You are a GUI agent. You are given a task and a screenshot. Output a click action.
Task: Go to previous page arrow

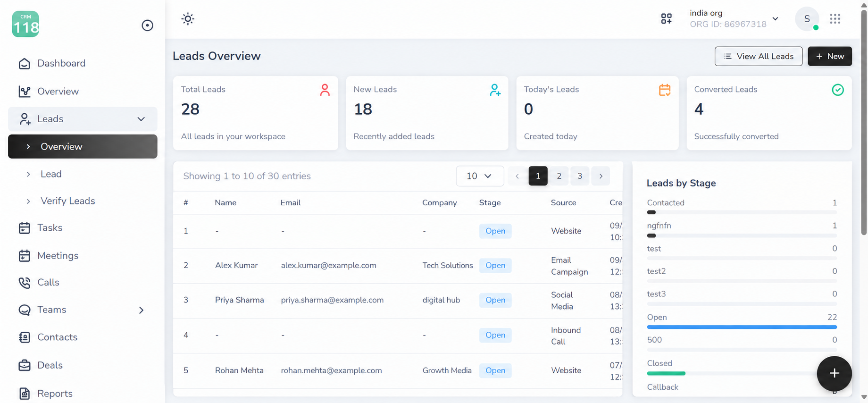tap(517, 176)
